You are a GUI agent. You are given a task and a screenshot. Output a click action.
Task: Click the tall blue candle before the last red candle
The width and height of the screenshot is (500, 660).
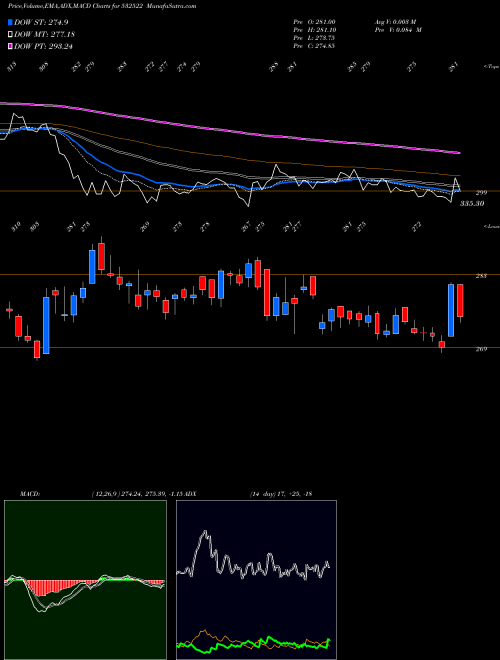click(451, 311)
